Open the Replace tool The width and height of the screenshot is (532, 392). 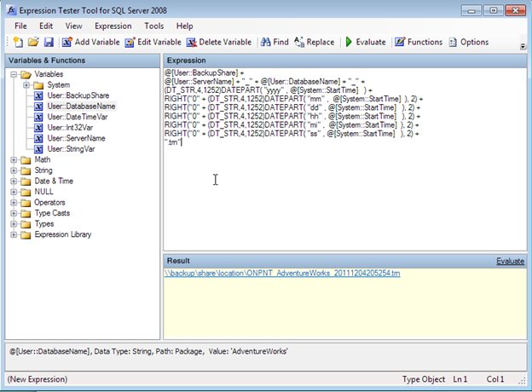(x=315, y=42)
